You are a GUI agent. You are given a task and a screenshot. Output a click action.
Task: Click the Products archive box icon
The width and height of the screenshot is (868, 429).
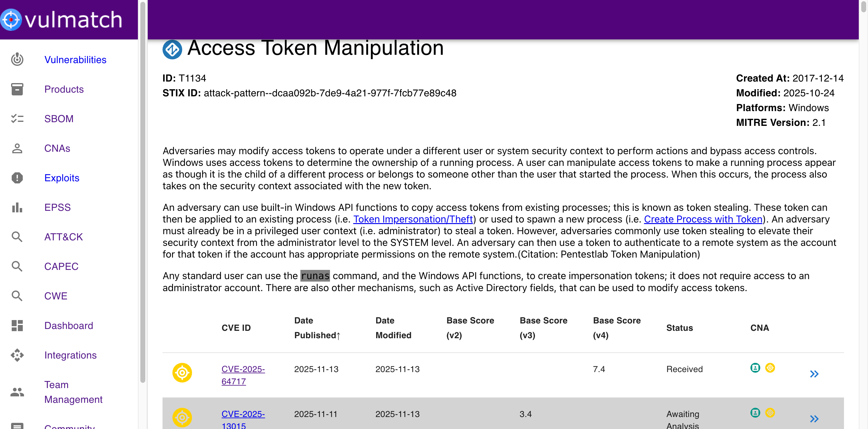pyautogui.click(x=17, y=89)
